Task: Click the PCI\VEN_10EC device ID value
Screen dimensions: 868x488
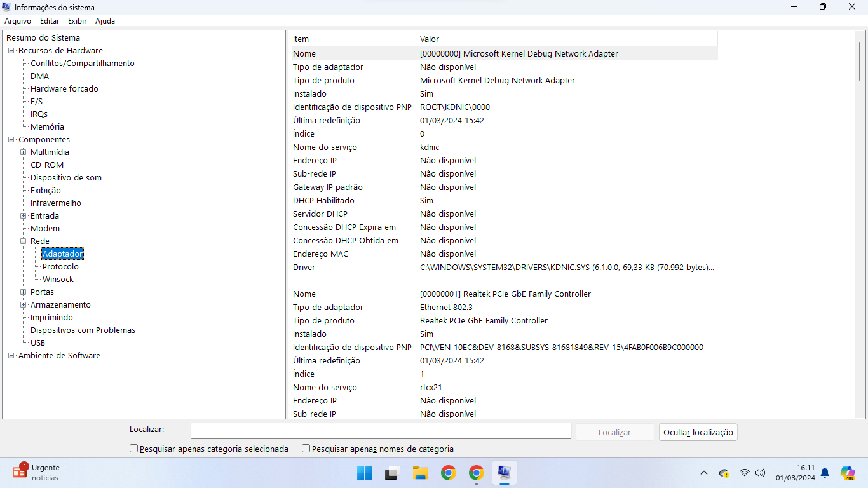Action: click(x=562, y=348)
